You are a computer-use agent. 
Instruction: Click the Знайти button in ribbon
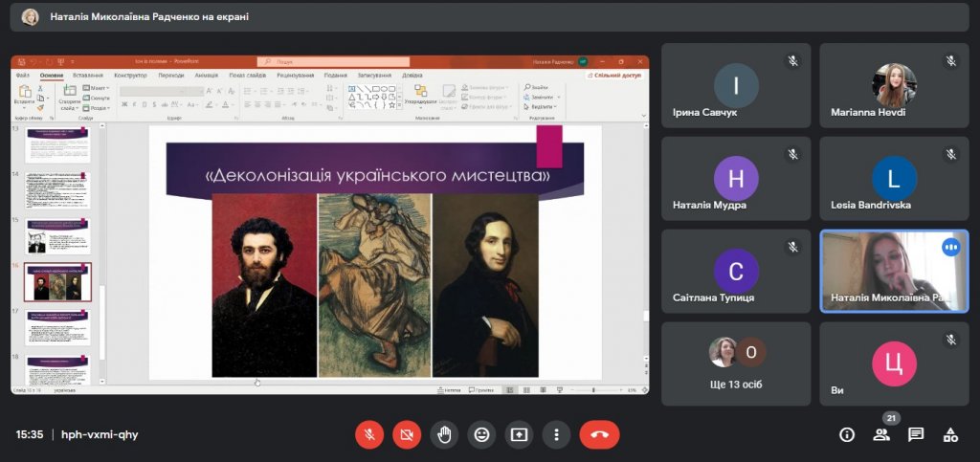(x=536, y=87)
